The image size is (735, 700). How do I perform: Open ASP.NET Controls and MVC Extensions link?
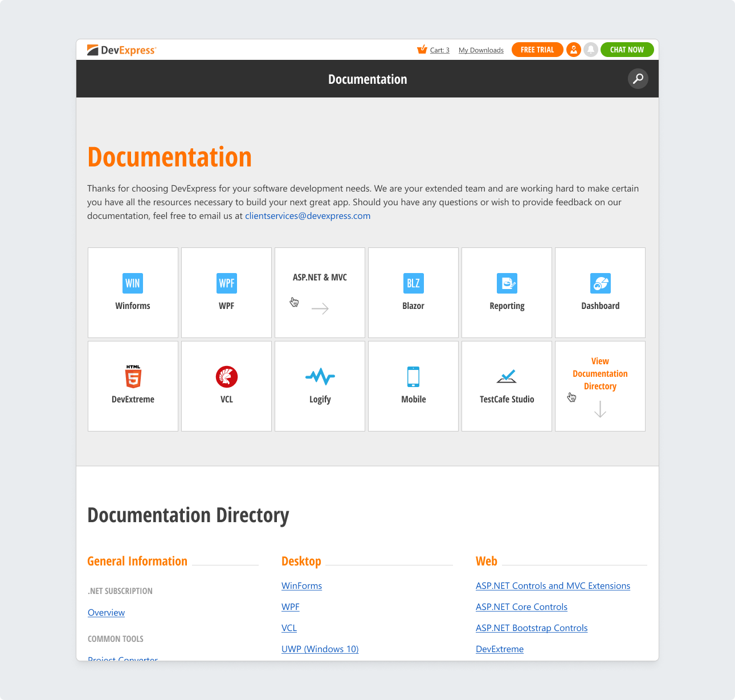click(553, 586)
